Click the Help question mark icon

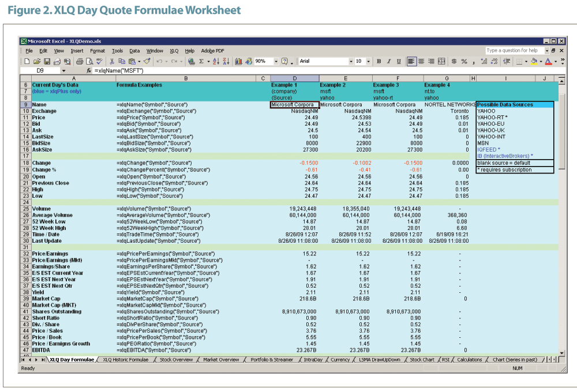click(284, 62)
